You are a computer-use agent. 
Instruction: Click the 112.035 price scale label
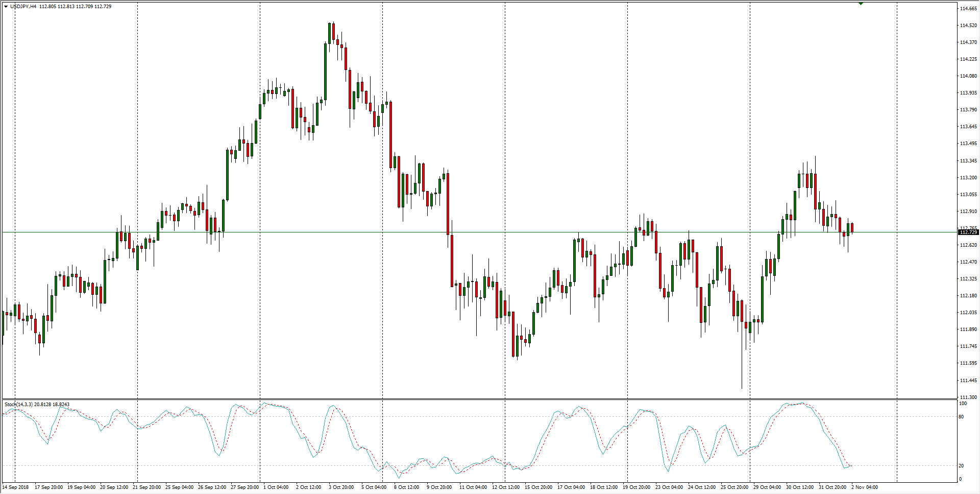pyautogui.click(x=968, y=313)
